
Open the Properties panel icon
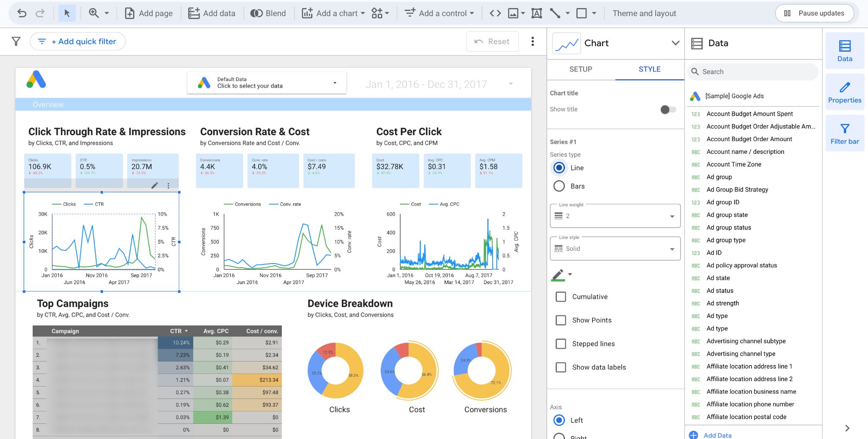coord(845,92)
